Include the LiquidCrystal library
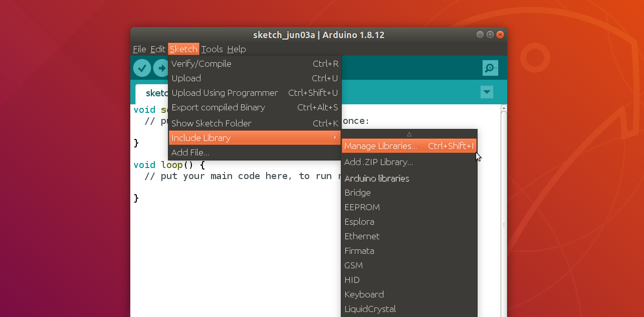Screen dimensions: 644x317 [x=409, y=309]
